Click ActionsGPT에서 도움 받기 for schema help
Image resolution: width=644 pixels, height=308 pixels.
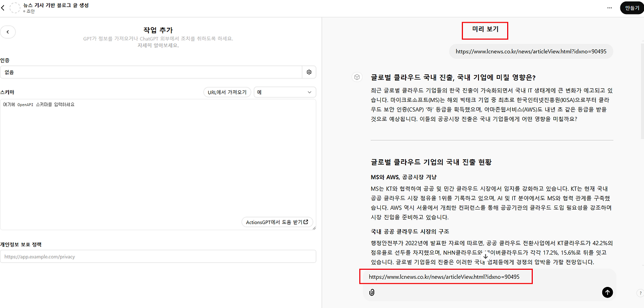pyautogui.click(x=277, y=222)
